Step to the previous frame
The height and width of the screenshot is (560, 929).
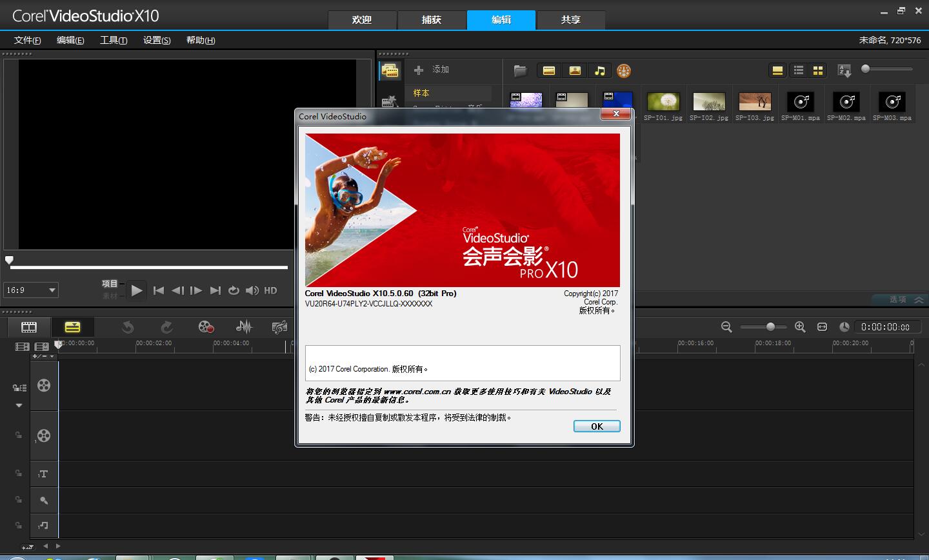pos(177,290)
